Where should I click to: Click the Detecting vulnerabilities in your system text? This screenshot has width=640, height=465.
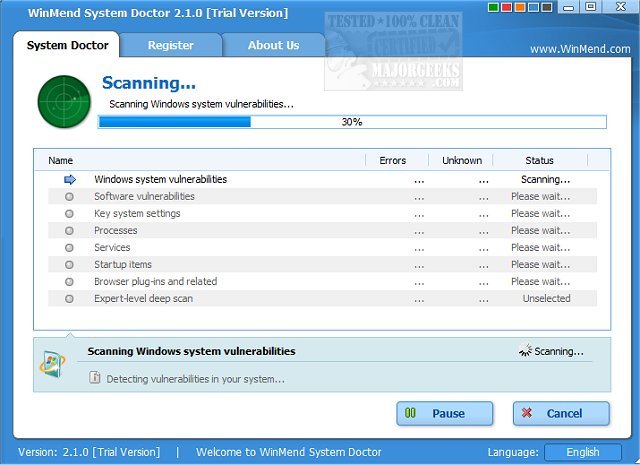point(196,379)
